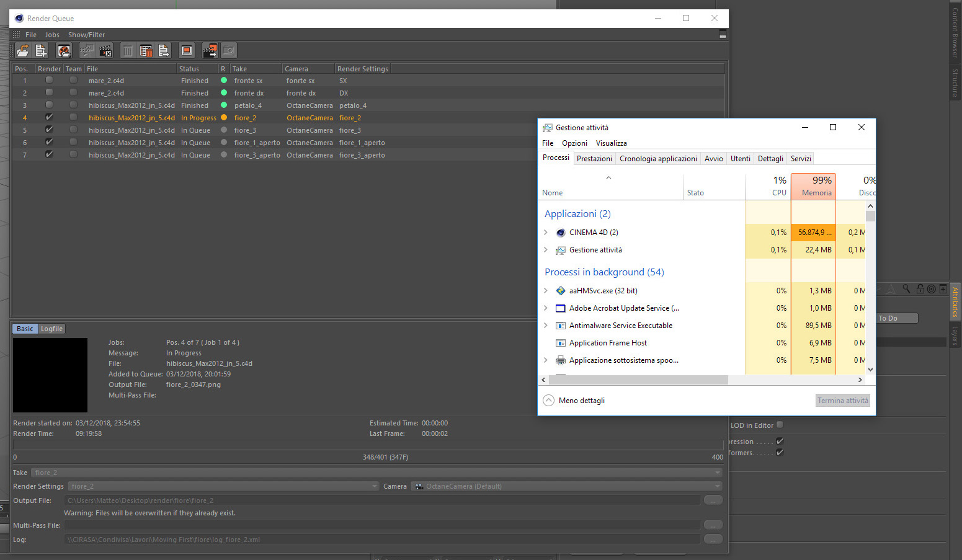Expand Antimalware Service Executable entry

pos(546,326)
